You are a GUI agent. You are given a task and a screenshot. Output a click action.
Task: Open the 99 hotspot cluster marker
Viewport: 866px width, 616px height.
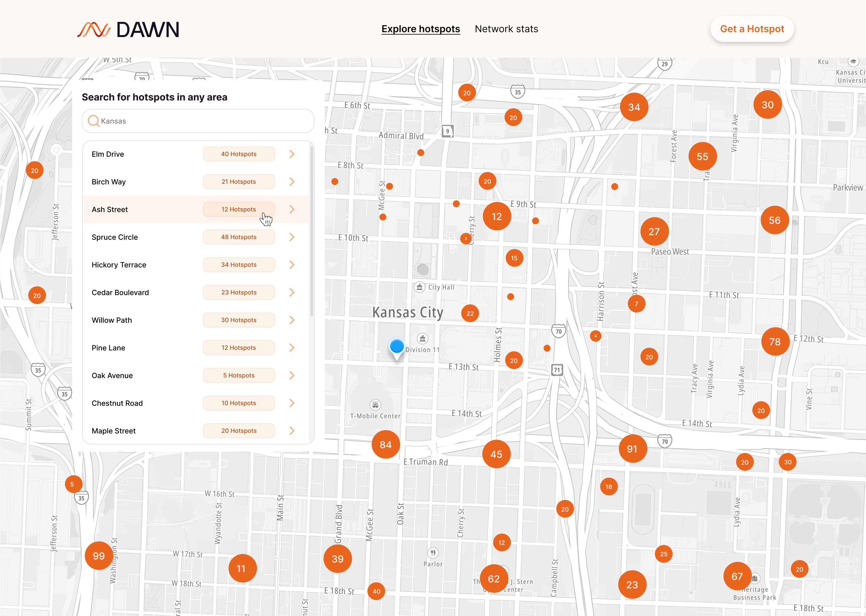(99, 556)
